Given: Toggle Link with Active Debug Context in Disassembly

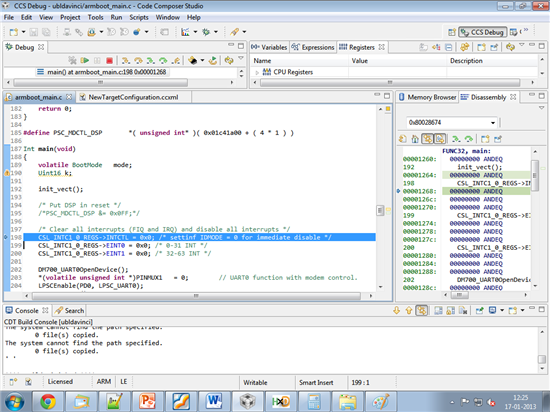Looking at the screenshot, I should (427, 139).
